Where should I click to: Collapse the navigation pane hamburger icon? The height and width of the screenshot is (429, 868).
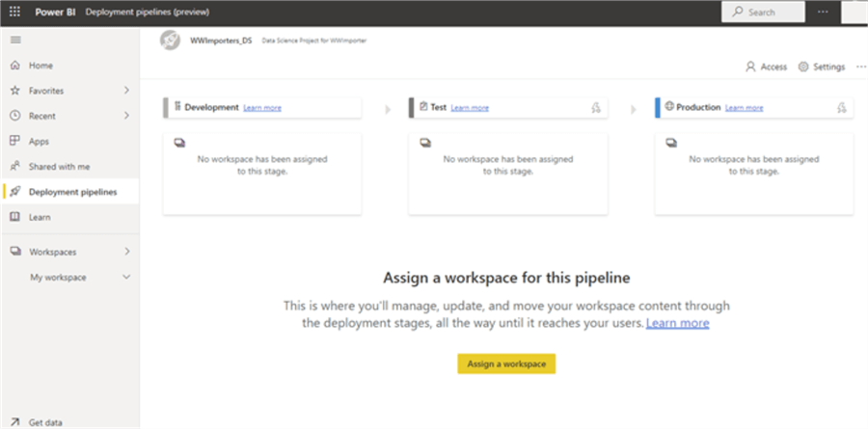tap(14, 40)
